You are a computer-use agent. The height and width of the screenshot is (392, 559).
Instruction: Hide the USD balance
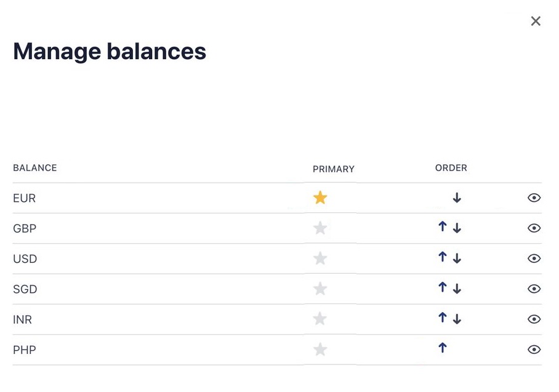534,258
